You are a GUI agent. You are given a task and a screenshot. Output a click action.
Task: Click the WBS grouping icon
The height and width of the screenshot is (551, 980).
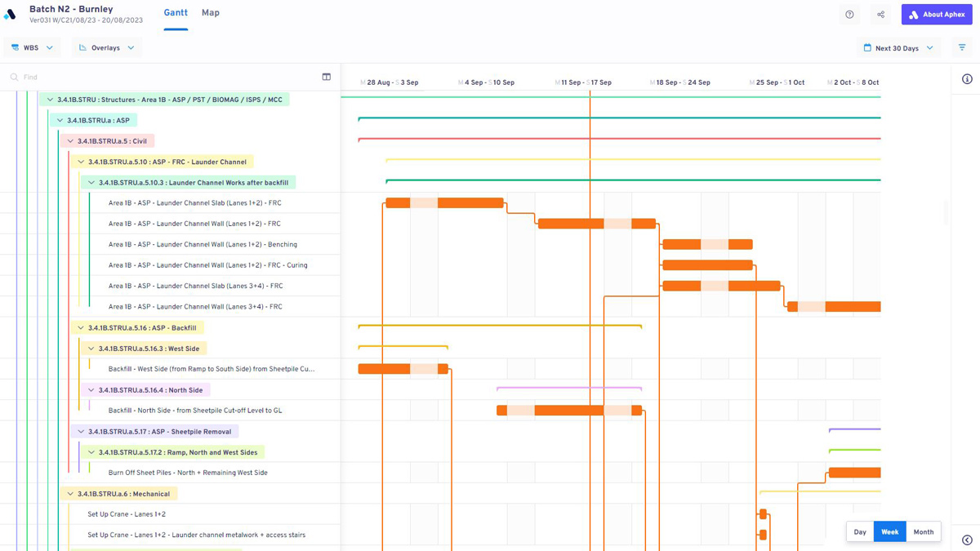point(16,47)
